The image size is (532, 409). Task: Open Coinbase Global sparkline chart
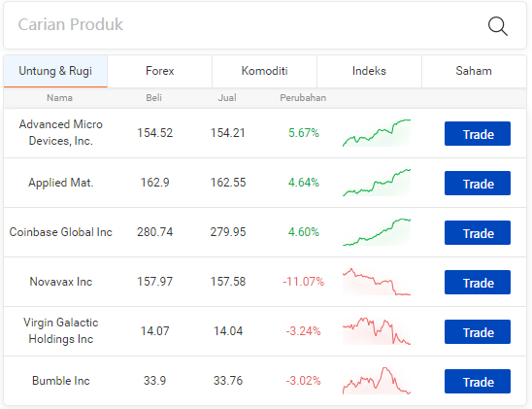(377, 232)
